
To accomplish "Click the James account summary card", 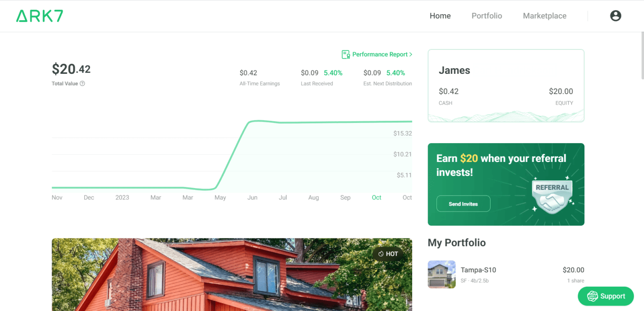I will [x=506, y=85].
